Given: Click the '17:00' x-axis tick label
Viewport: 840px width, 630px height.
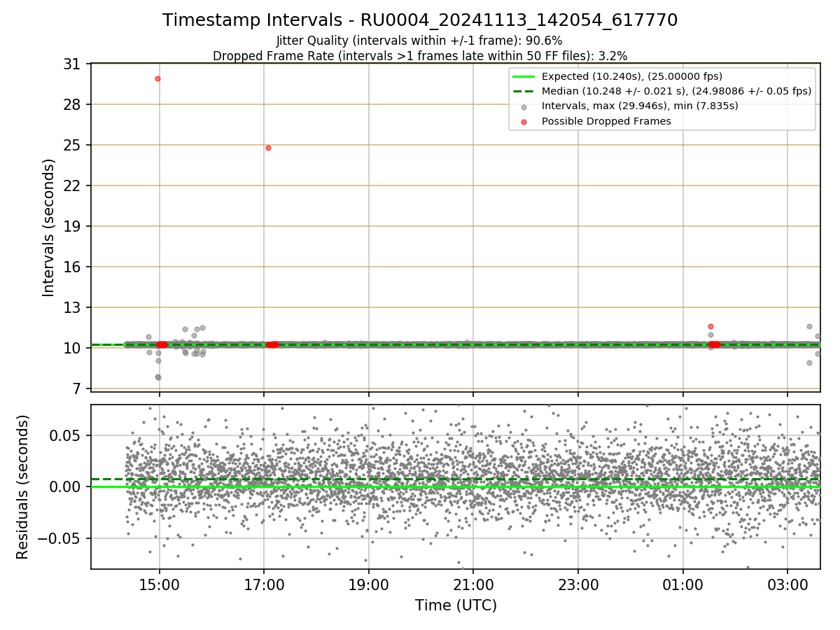Looking at the screenshot, I should [264, 584].
